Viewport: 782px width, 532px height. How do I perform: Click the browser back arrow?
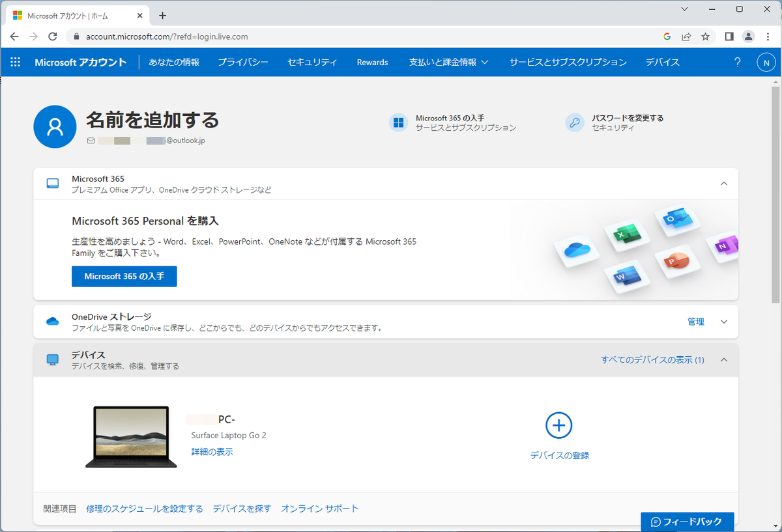coord(14,36)
